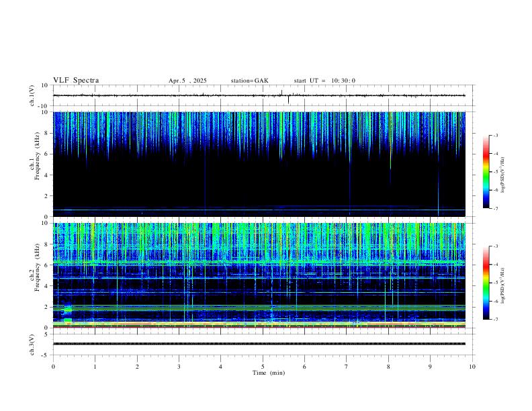Click the "start UT = 10:30:0" header text
Viewport: 532px width, 411px height.
324,81
